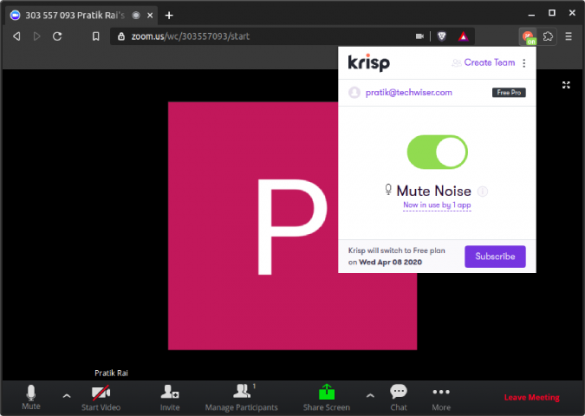The image size is (585, 416).
Task: Click the Krisp extension icon in toolbar
Action: click(528, 37)
